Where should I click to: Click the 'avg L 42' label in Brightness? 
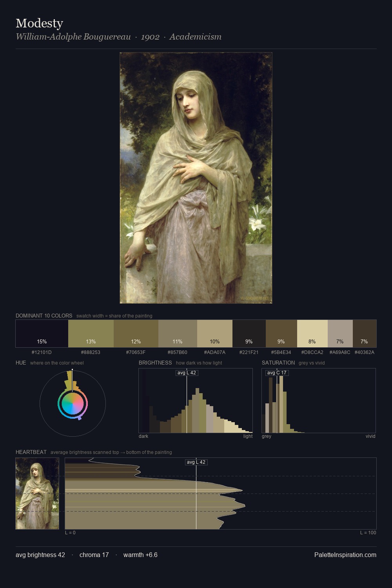click(187, 373)
